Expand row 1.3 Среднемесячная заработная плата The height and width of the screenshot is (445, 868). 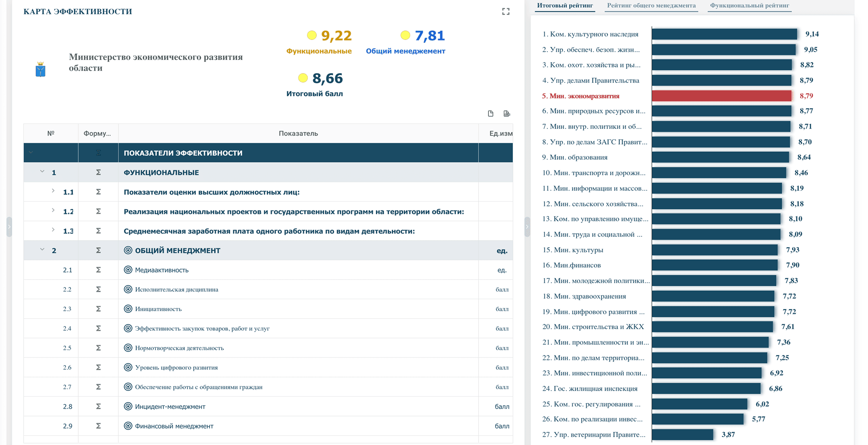coord(53,230)
